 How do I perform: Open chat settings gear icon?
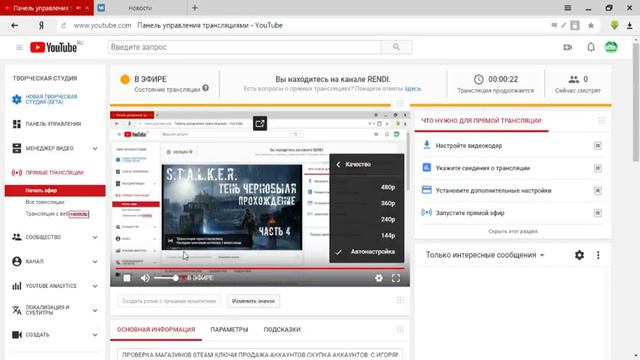pyautogui.click(x=579, y=255)
